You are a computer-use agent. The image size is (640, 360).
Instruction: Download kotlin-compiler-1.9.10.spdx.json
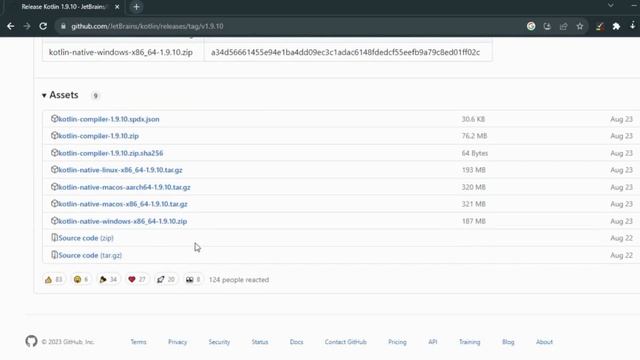click(x=109, y=119)
